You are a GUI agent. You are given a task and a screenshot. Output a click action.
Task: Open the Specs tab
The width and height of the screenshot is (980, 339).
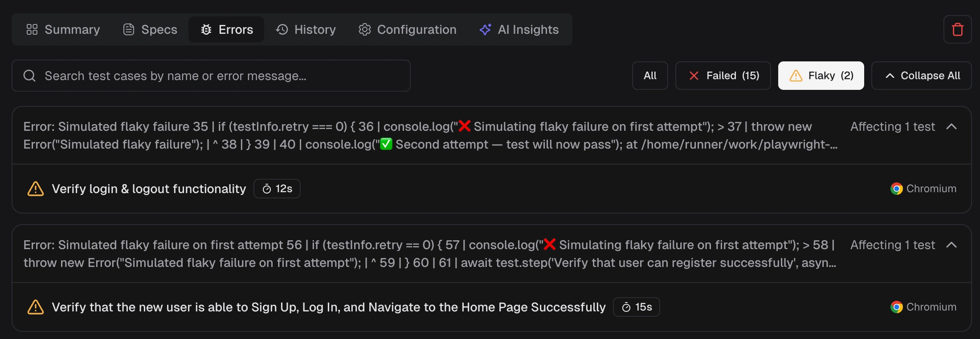[150, 29]
